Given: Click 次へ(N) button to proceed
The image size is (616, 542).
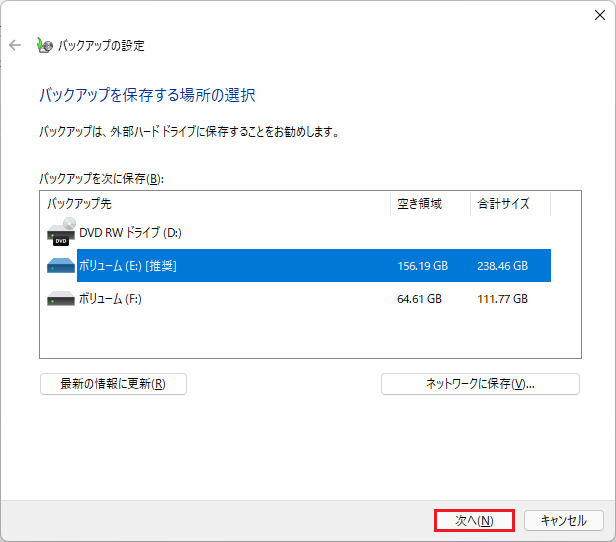Looking at the screenshot, I should 474,520.
